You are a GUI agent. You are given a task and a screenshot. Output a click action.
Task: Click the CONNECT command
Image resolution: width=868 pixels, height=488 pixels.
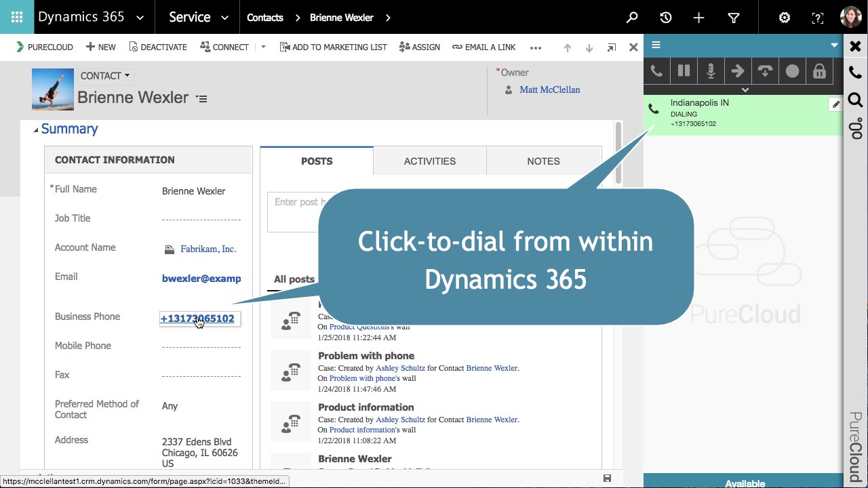click(224, 47)
